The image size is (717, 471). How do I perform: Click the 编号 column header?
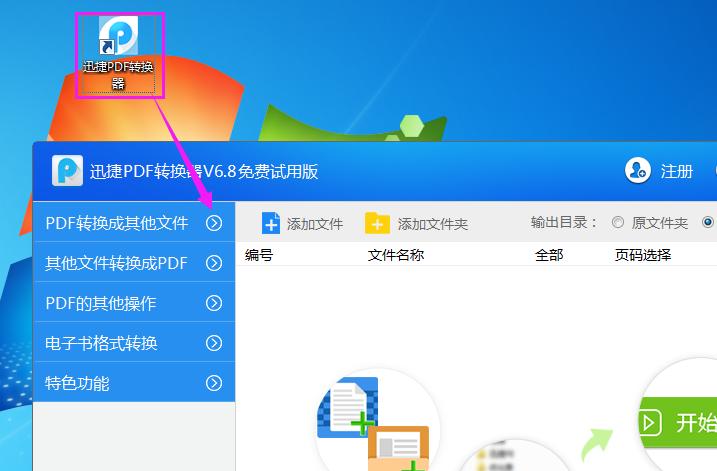point(259,255)
